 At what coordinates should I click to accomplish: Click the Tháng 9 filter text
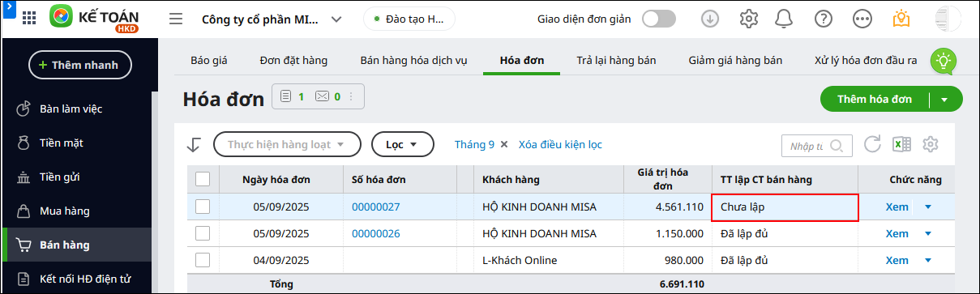pos(474,144)
